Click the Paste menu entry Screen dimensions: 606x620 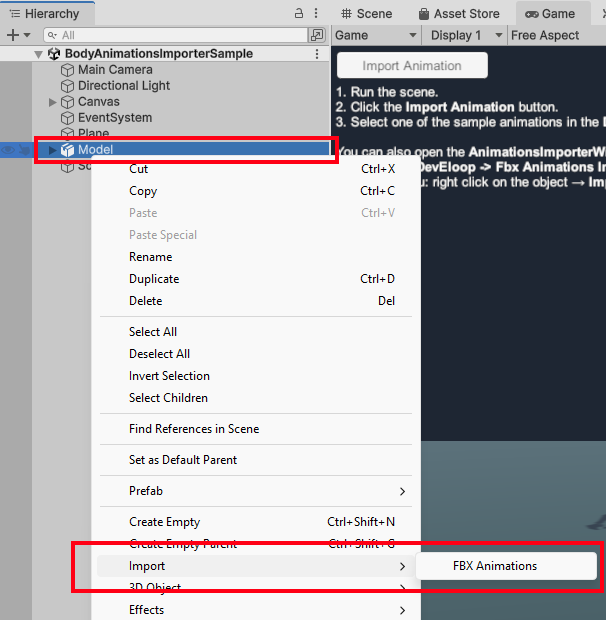tap(255, 213)
